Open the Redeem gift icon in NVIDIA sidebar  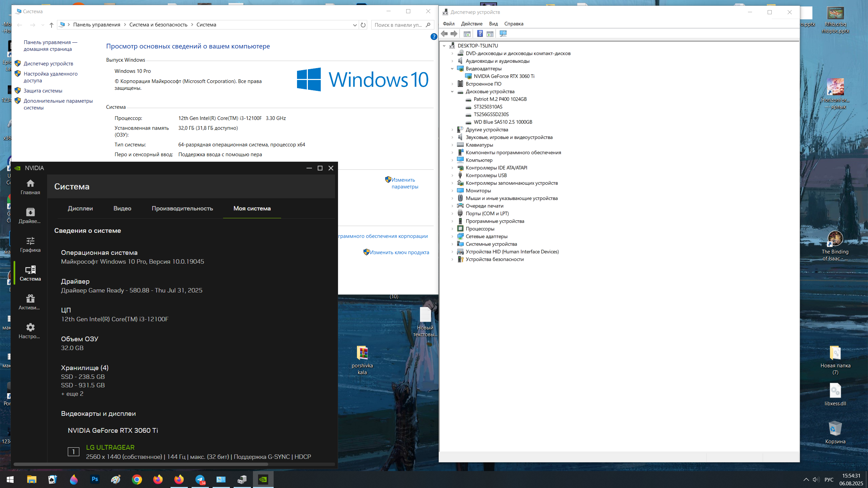click(x=30, y=302)
